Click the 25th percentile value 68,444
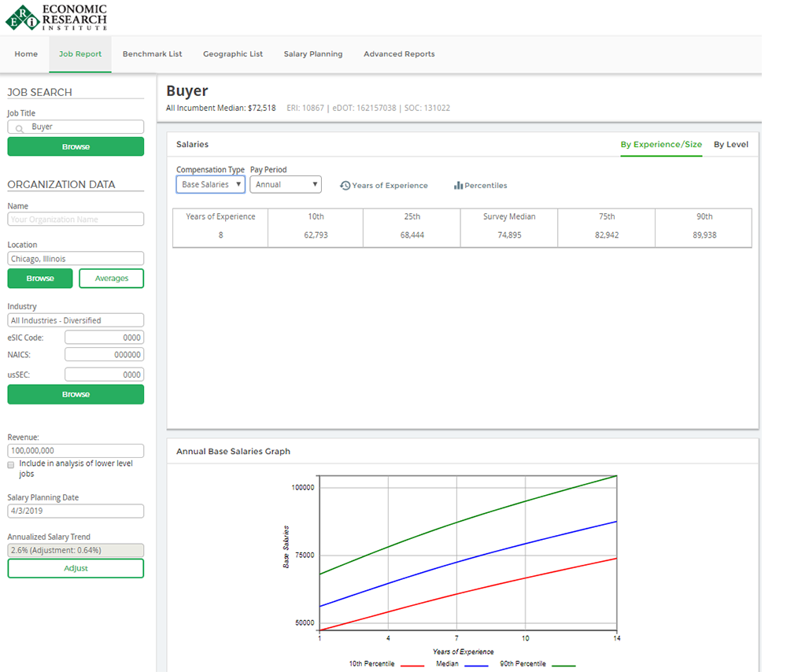The image size is (787, 672). (x=412, y=234)
